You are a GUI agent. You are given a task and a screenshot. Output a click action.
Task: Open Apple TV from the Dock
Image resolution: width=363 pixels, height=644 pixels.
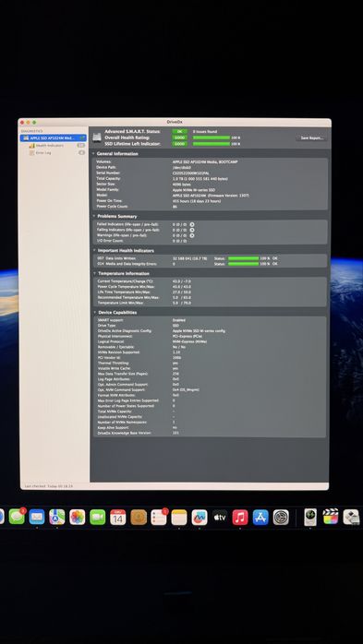(x=220, y=517)
